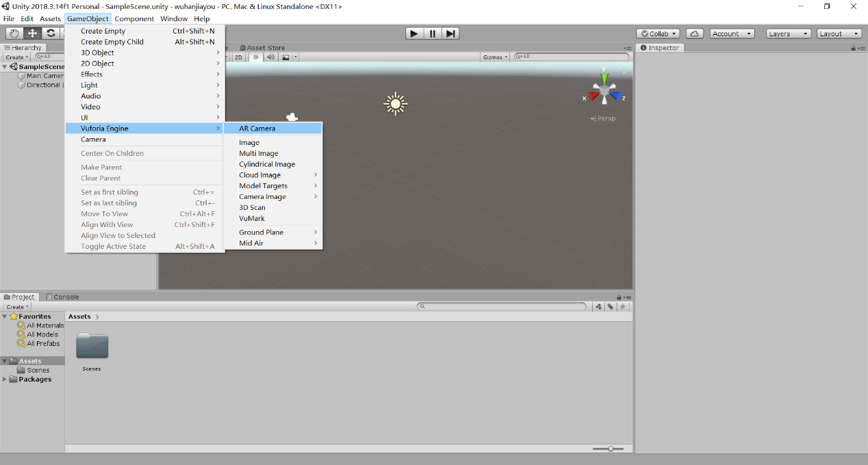Expand the Packages folder in Project
This screenshot has width=868, height=465.
(5, 380)
